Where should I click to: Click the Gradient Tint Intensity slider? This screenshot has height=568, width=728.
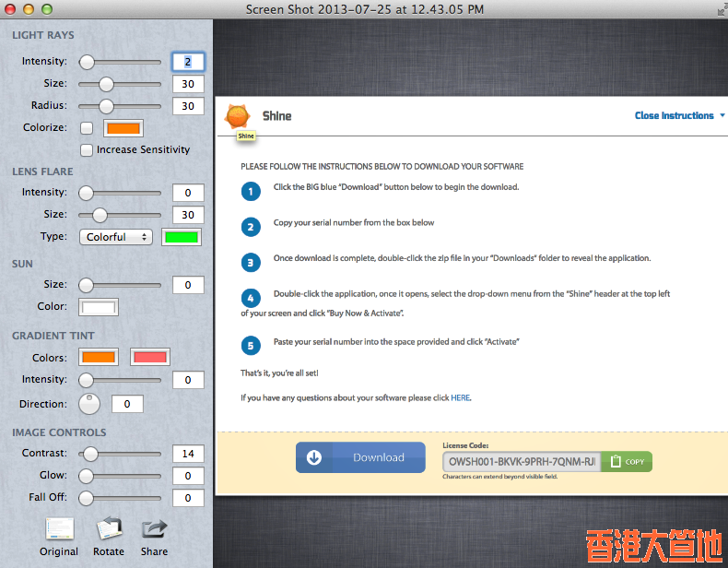click(120, 380)
